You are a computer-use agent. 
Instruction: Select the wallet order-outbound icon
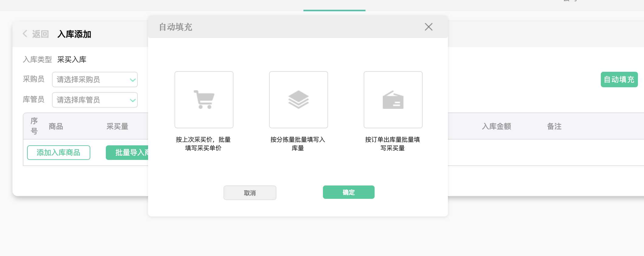pyautogui.click(x=393, y=100)
